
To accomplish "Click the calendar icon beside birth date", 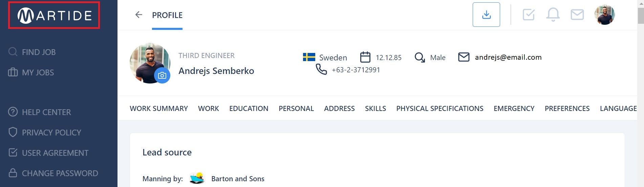I will click(365, 57).
